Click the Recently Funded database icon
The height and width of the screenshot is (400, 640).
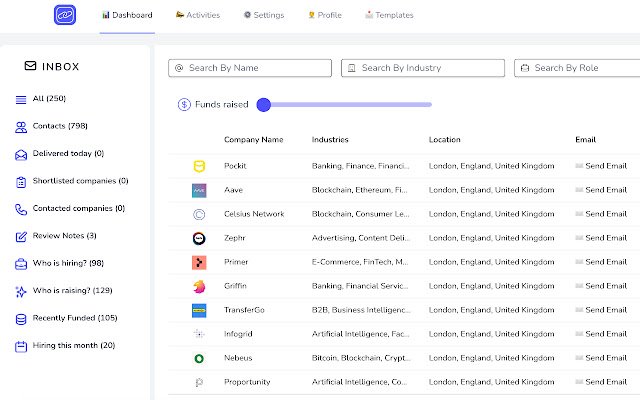tap(21, 319)
